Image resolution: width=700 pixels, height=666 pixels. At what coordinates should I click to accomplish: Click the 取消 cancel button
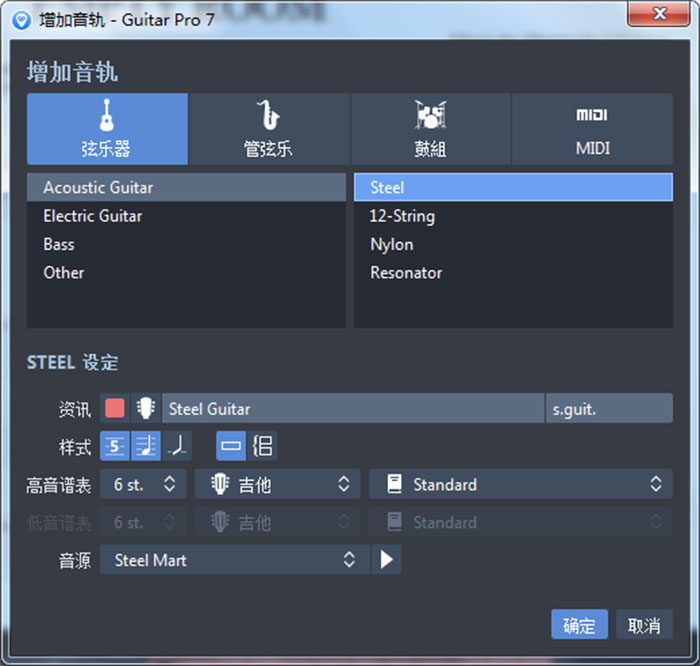point(644,625)
